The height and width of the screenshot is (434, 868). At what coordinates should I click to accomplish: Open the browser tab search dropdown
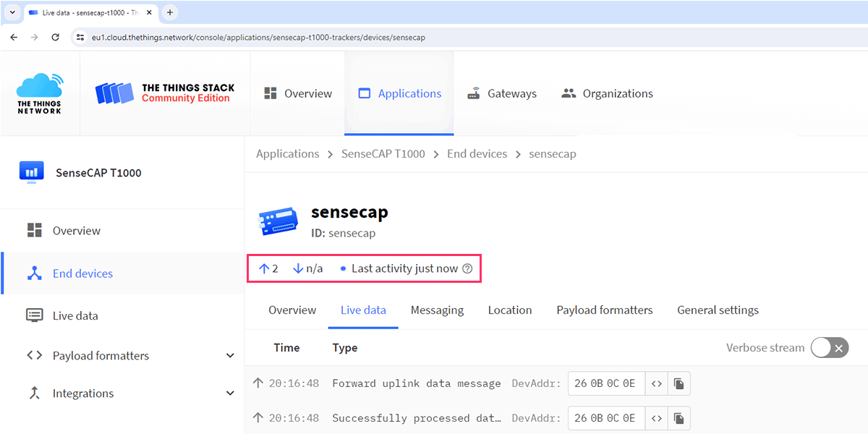coord(12,12)
